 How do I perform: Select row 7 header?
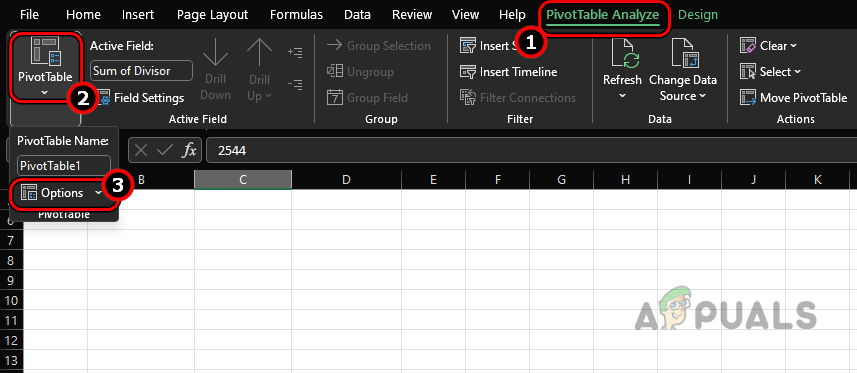(x=12, y=240)
